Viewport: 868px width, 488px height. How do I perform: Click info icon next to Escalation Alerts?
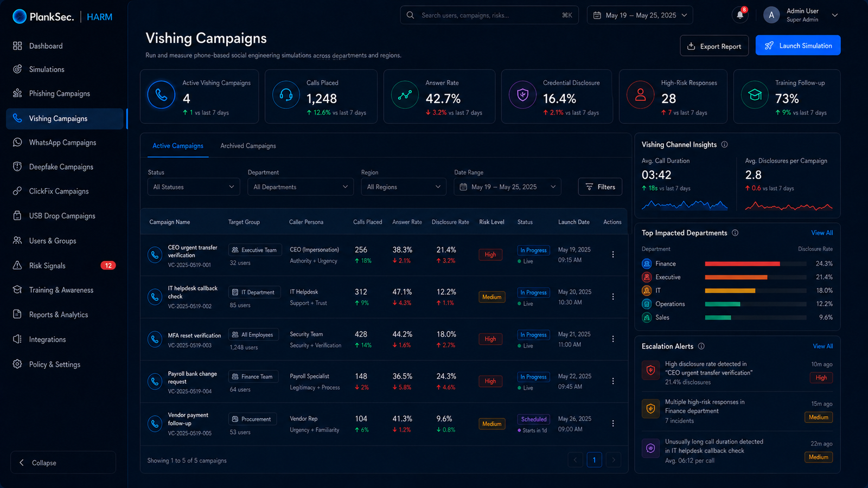point(701,346)
